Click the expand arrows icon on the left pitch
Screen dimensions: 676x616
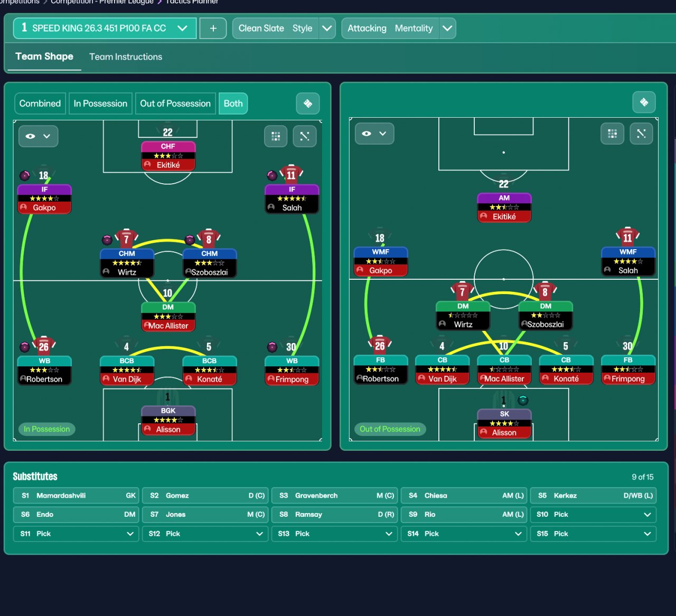click(x=305, y=136)
